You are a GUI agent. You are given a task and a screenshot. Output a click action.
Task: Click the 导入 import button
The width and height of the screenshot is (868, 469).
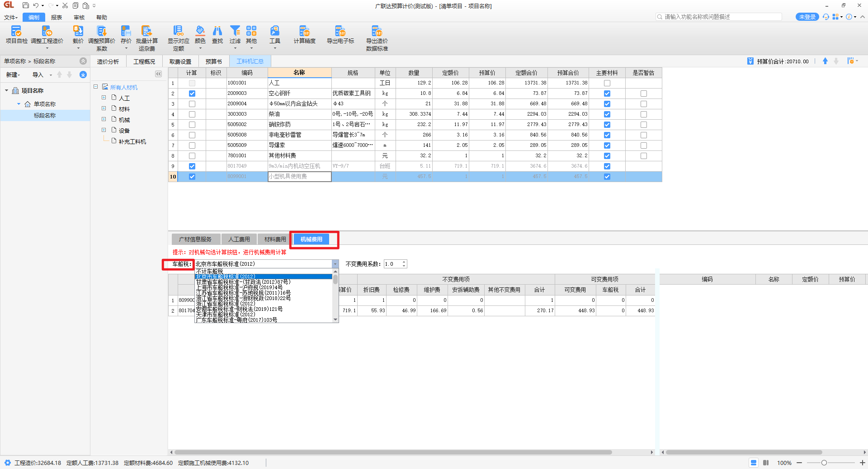click(38, 75)
